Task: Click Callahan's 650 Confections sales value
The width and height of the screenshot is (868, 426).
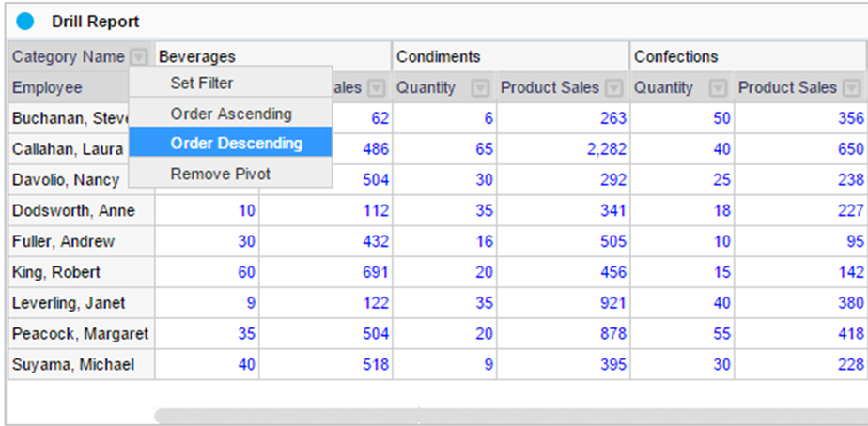Action: (x=851, y=149)
